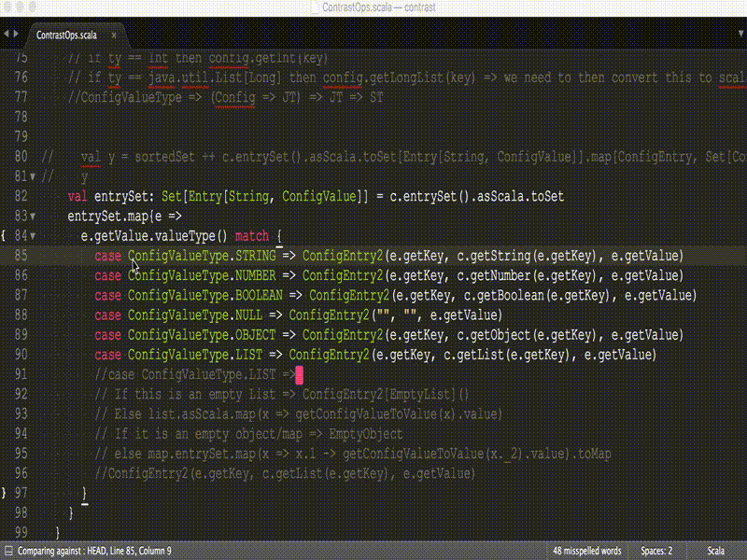Collapse the match block fold at line 84
Screen dimensions: 747x560
click(x=32, y=235)
